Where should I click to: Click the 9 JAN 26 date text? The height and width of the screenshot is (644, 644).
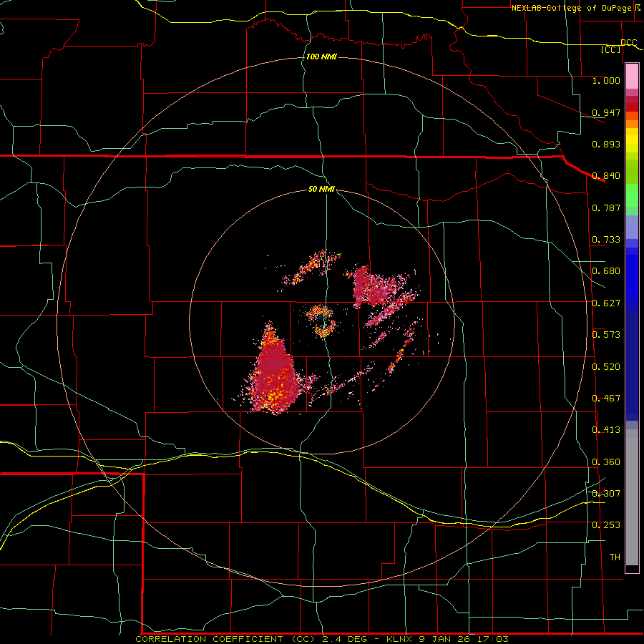[444, 639]
